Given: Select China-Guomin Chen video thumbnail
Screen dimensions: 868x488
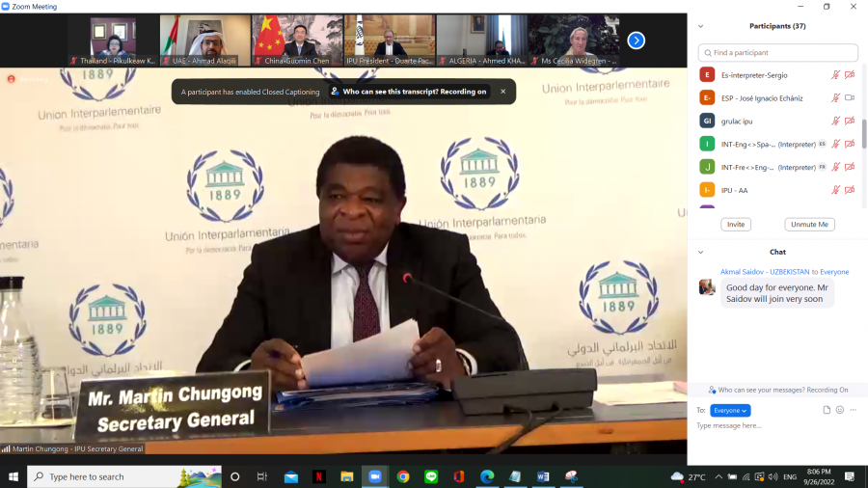Looking at the screenshot, I should (x=297, y=41).
